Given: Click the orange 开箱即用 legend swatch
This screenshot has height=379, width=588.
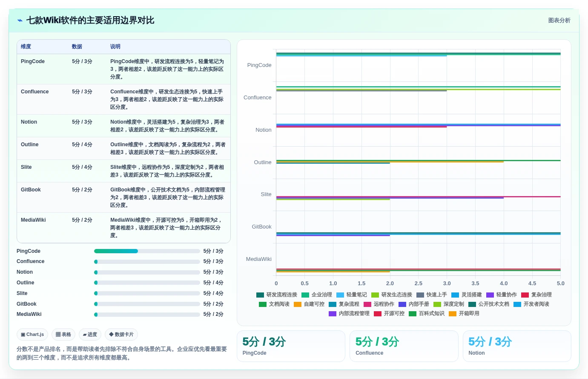Looking at the screenshot, I should (453, 313).
